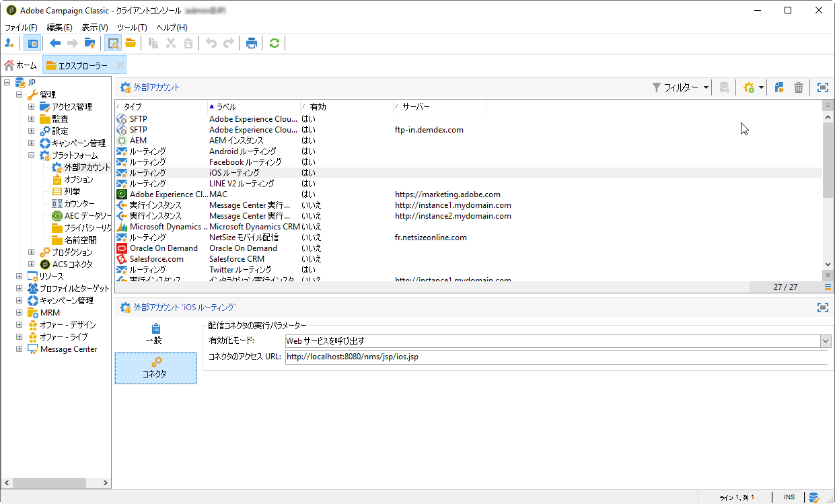Image resolution: width=835 pixels, height=504 pixels.
Task: Open the 表示(V) menu
Action: (x=95, y=28)
